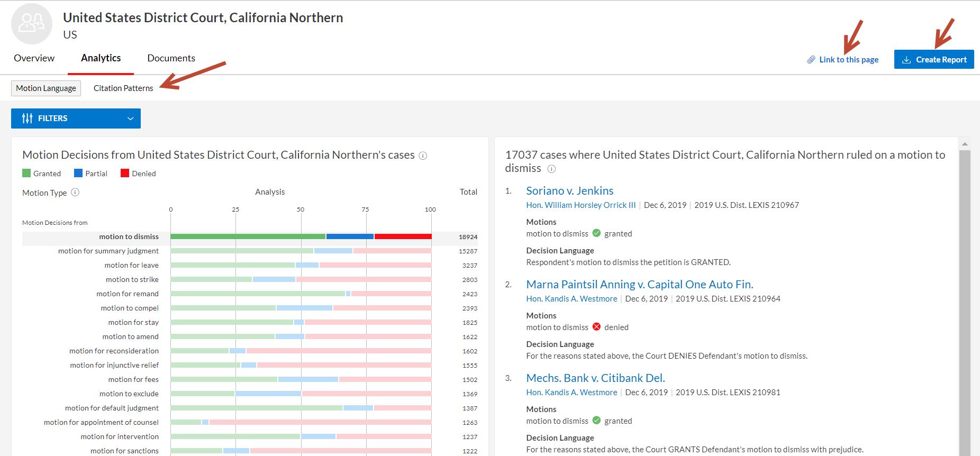Toggle the Granted legend green swatch
The width and height of the screenshot is (980, 456).
pyautogui.click(x=26, y=173)
